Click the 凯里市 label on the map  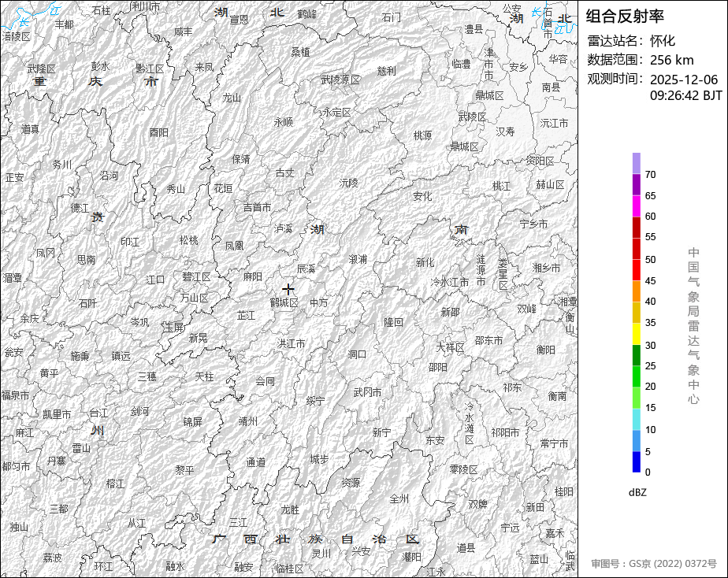point(57,413)
